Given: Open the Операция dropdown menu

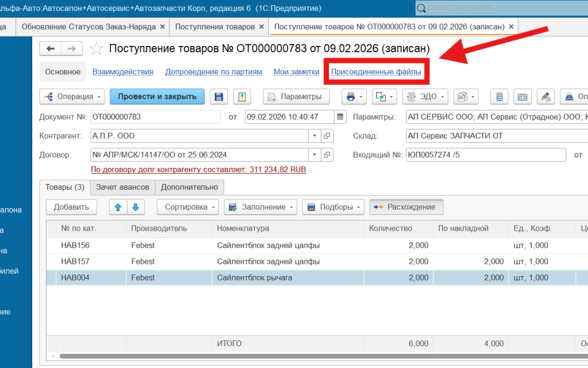Looking at the screenshot, I should pos(72,97).
